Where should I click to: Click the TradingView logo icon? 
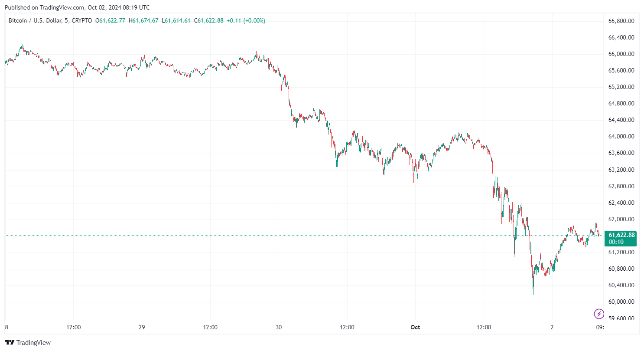coord(10,343)
